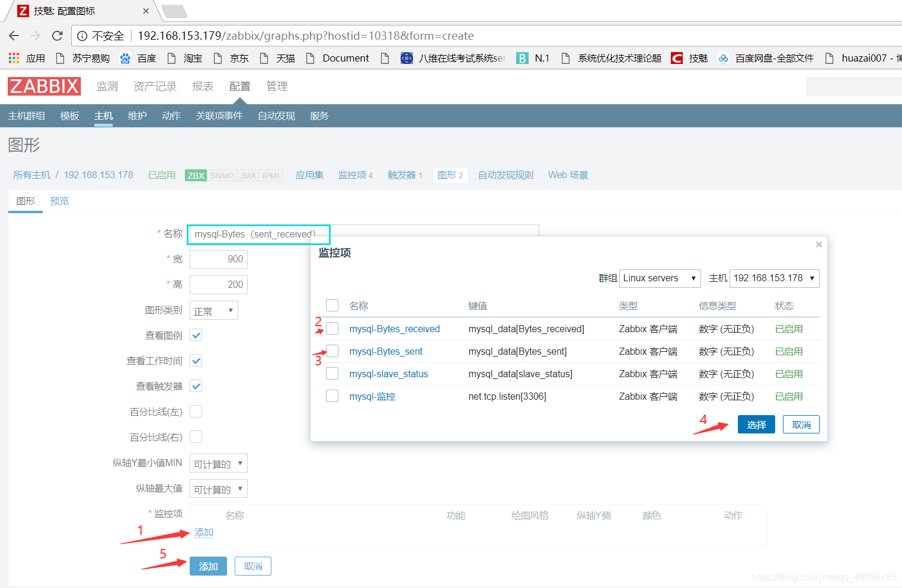
Task: Open the 八维在线考试系统 bookmark
Action: coord(453,58)
